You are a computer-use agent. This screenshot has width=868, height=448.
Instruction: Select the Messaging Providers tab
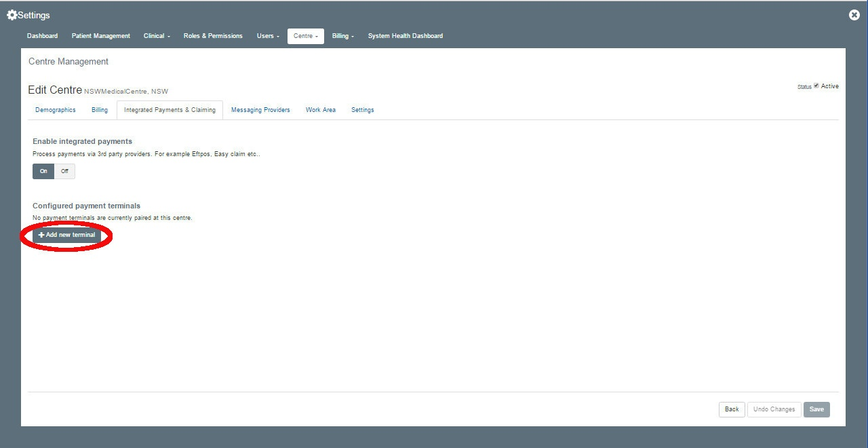click(x=260, y=110)
